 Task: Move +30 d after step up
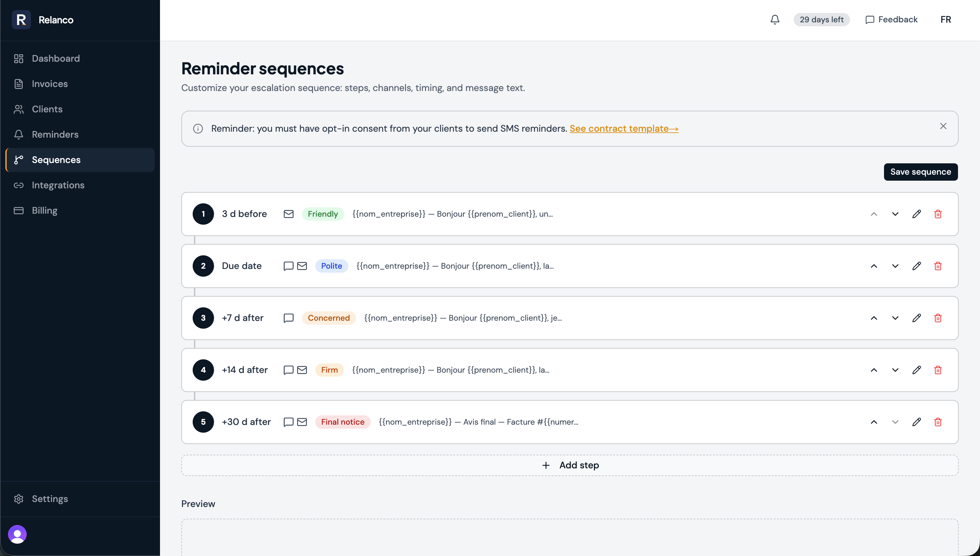(x=873, y=422)
